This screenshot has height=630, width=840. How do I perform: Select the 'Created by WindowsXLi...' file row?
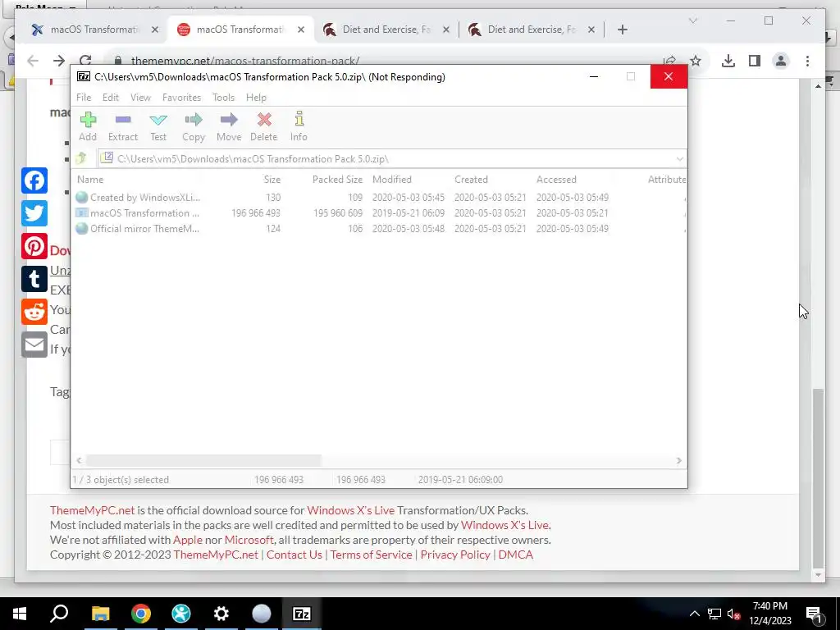[x=378, y=198]
